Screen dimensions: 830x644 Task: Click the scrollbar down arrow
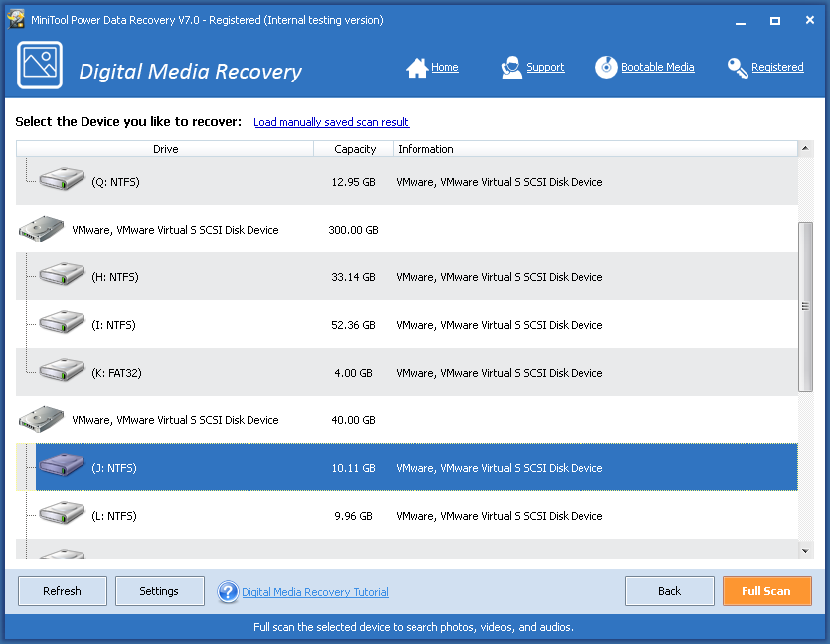point(805,551)
